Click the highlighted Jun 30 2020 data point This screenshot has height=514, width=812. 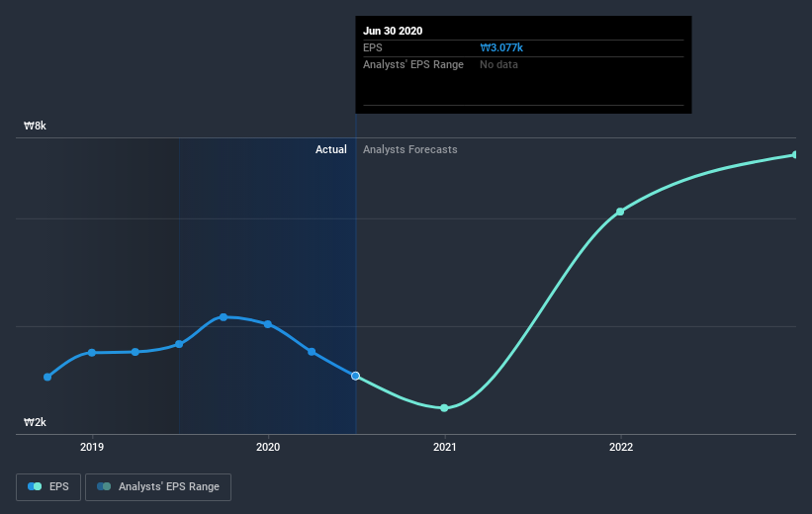(x=355, y=376)
